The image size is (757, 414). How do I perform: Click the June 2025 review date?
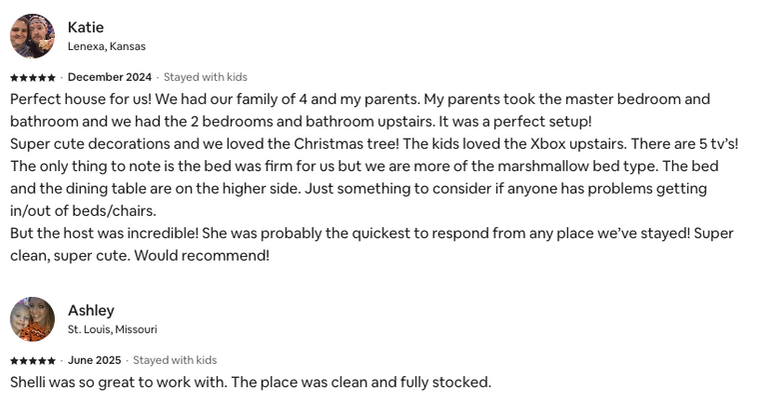(x=96, y=360)
